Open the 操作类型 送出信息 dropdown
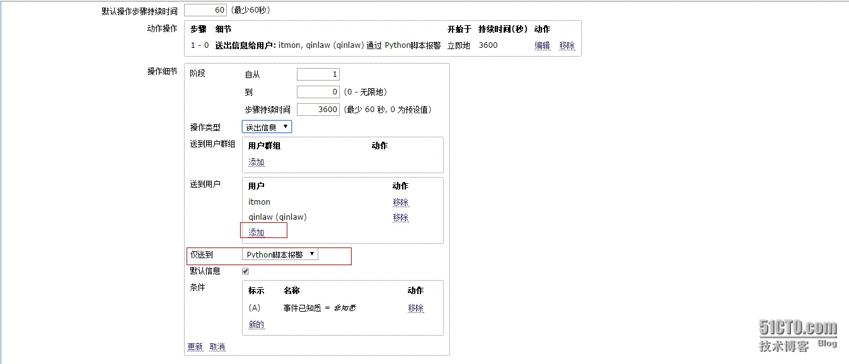The width and height of the screenshot is (849, 364). click(266, 127)
